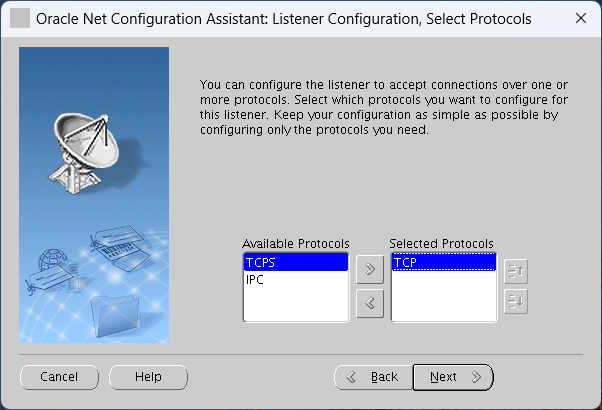Click the Selected Protocols label

[441, 244]
